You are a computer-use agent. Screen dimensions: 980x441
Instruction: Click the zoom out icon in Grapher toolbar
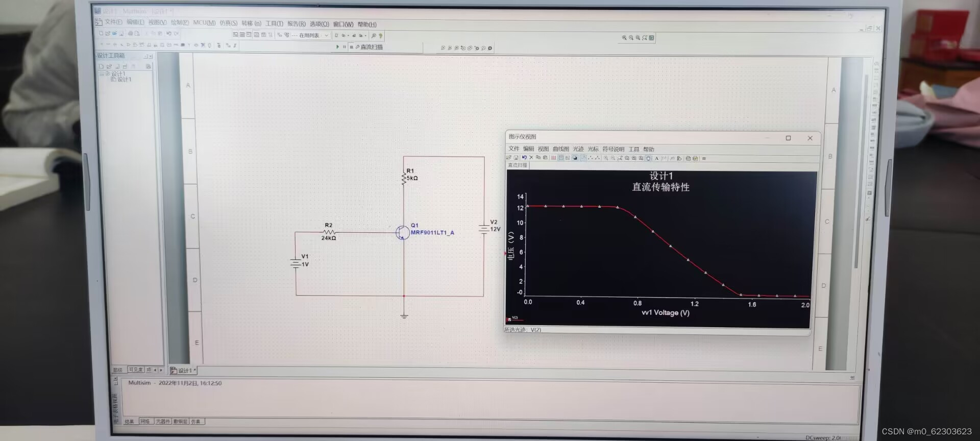(x=613, y=158)
